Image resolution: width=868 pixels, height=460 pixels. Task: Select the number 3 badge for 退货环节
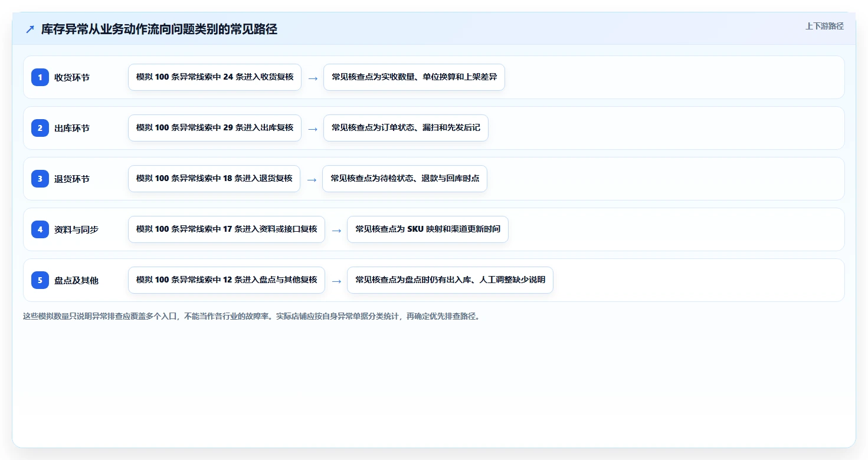point(40,179)
